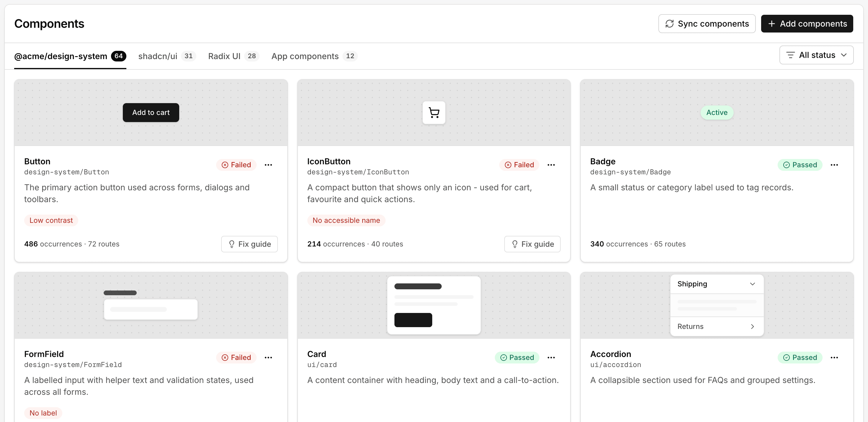The height and width of the screenshot is (422, 868).
Task: Open the Card component's more options menu
Action: point(551,358)
